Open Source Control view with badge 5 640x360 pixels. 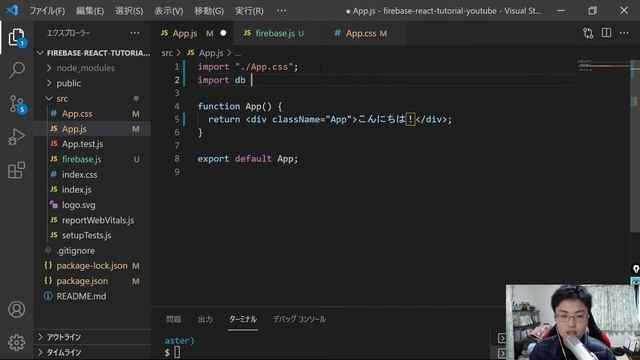click(17, 104)
